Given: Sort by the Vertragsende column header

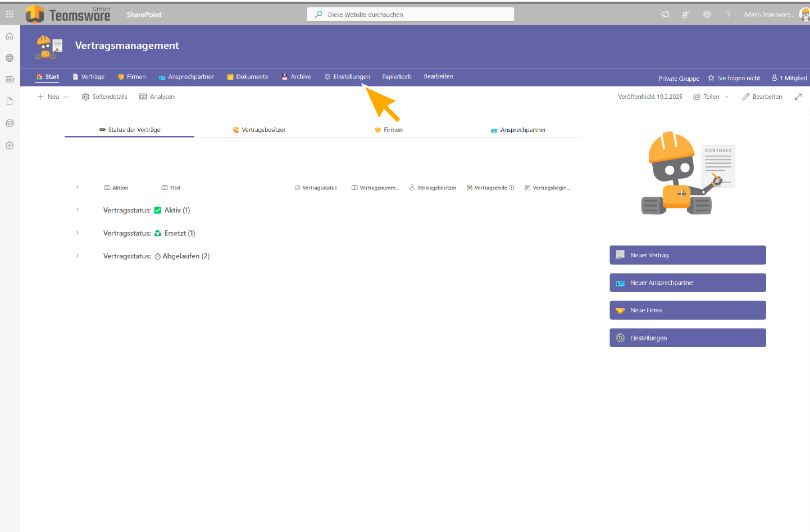Looking at the screenshot, I should pos(490,188).
